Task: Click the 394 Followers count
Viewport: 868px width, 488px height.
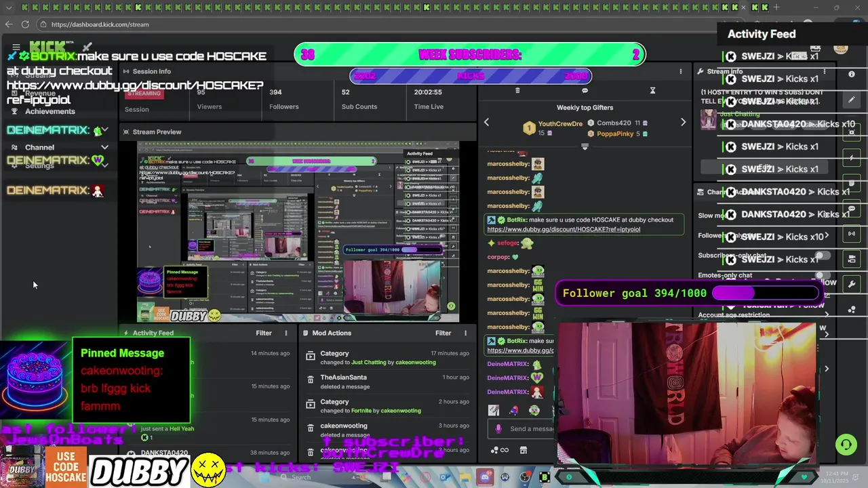Action: click(x=275, y=92)
